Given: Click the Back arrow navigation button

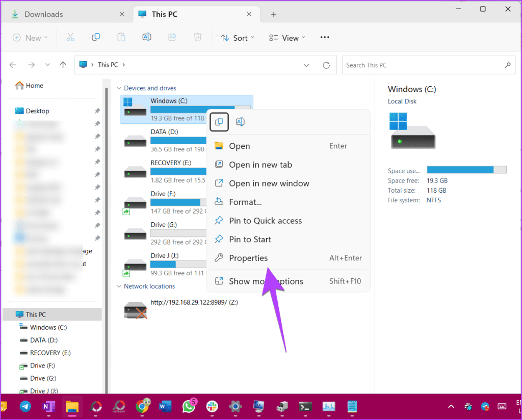Looking at the screenshot, I should [x=13, y=65].
